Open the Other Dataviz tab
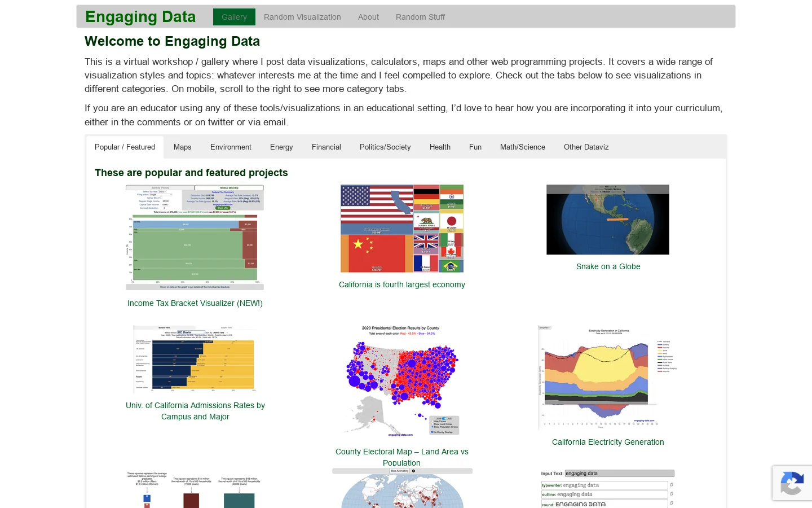 pos(586,147)
